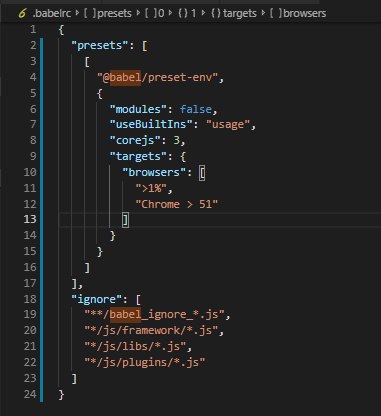
Task: Click the "**/babel_ignore_*.js" string
Action: tap(154, 314)
